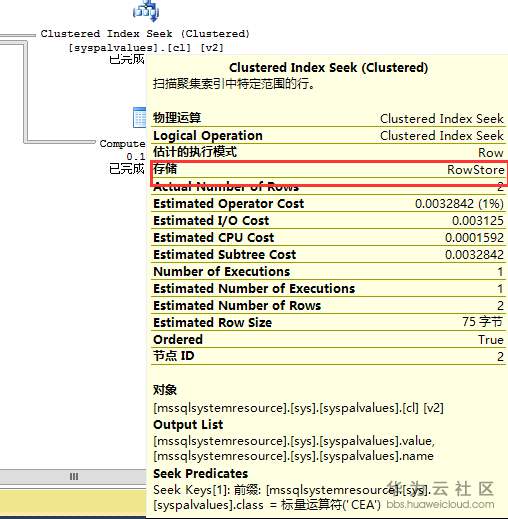The image size is (508, 519).
Task: Click the 估计的执行模式 row
Action: 328,152
